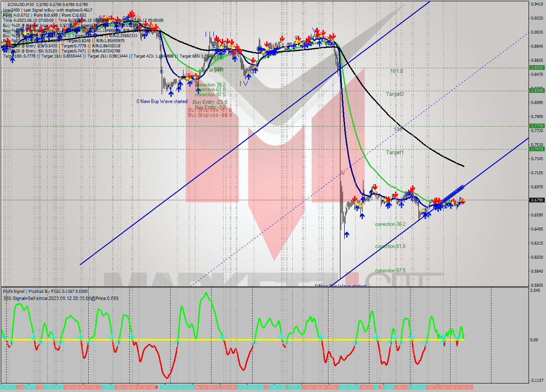Click the 0.6030 price axis label

tap(537, 257)
